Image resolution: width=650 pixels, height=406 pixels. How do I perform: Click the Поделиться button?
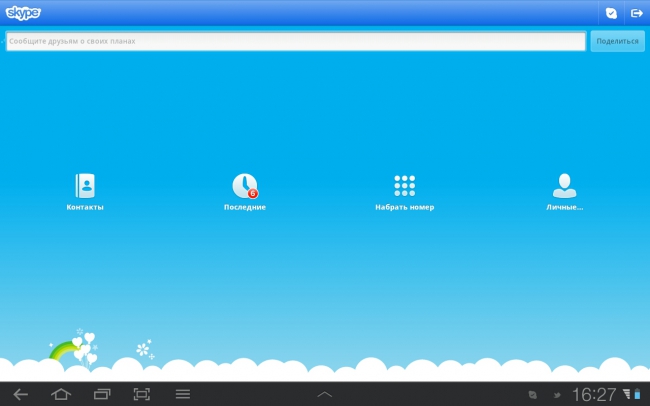tap(617, 41)
